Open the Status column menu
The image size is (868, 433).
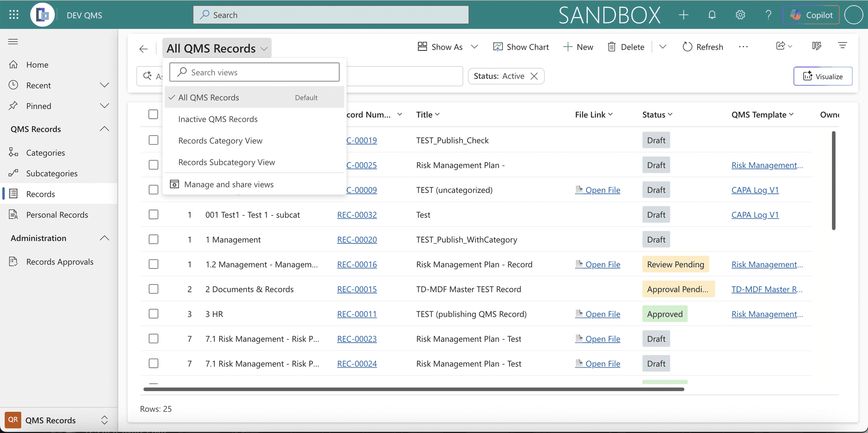pos(657,115)
